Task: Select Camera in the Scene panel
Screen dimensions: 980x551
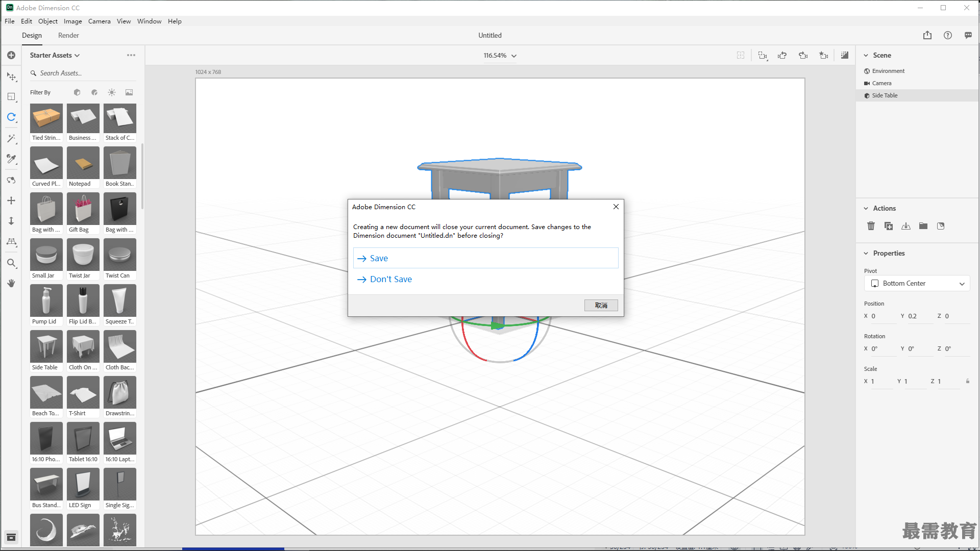Action: pos(917,83)
